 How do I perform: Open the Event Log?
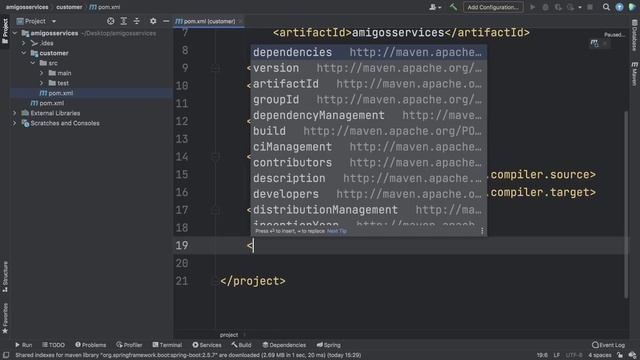[608, 345]
